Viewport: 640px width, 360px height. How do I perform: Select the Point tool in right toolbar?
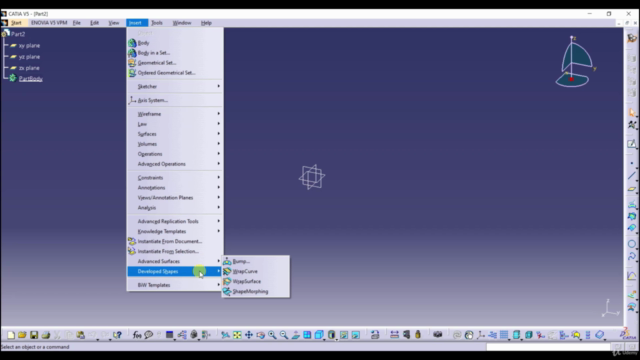point(632,163)
